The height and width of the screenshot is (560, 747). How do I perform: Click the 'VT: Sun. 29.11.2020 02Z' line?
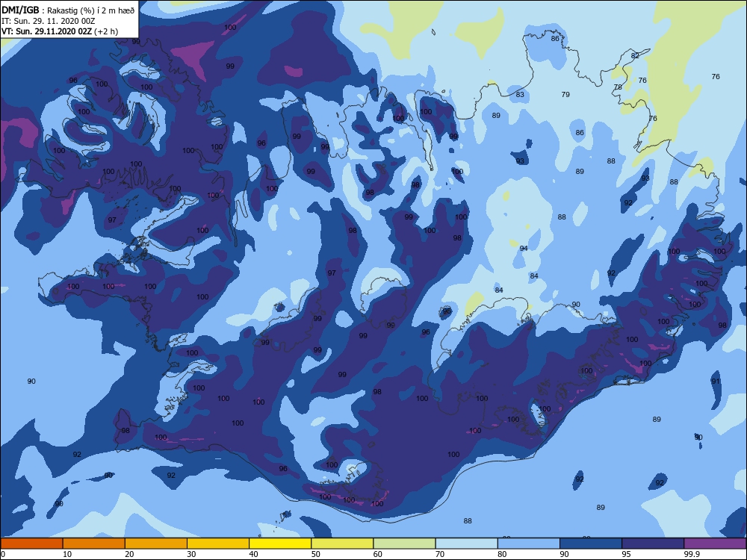point(46,31)
